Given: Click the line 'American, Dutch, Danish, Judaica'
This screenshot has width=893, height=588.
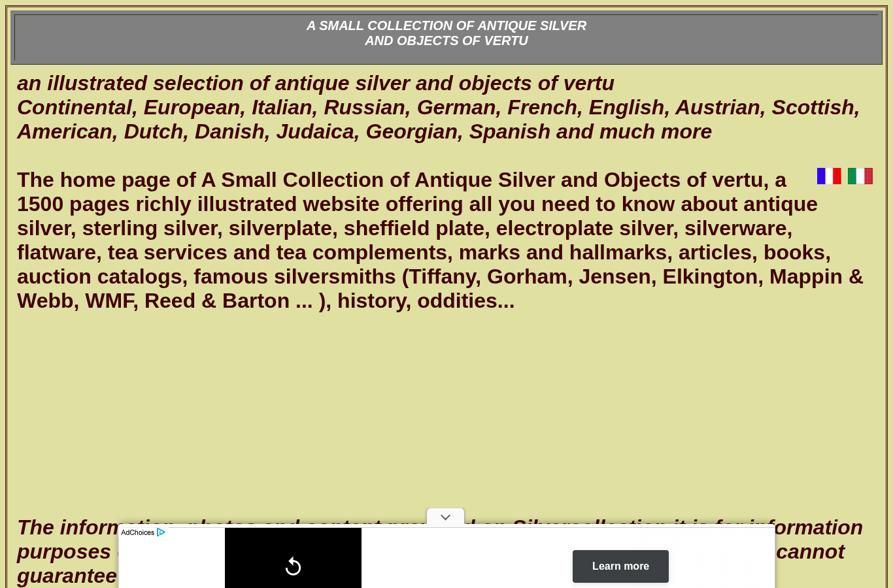Looking at the screenshot, I should coord(364,131).
